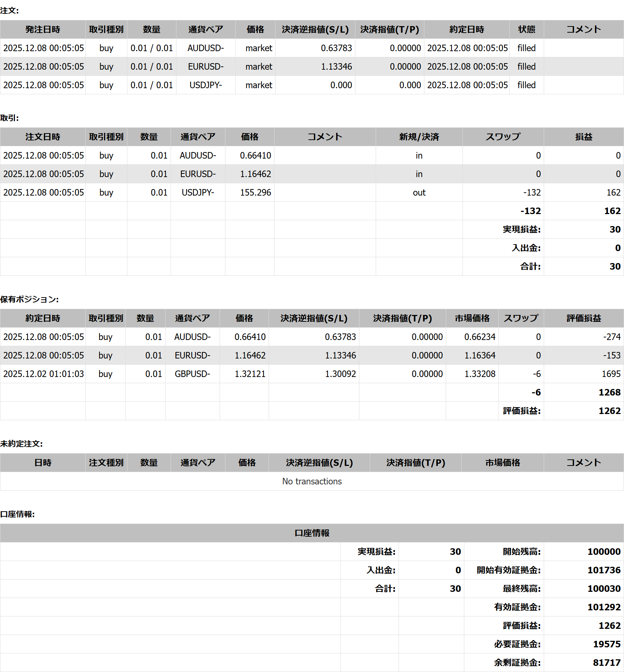Click the 155.296 price cell
Viewport: 624px width, 672px height.
coord(255,192)
